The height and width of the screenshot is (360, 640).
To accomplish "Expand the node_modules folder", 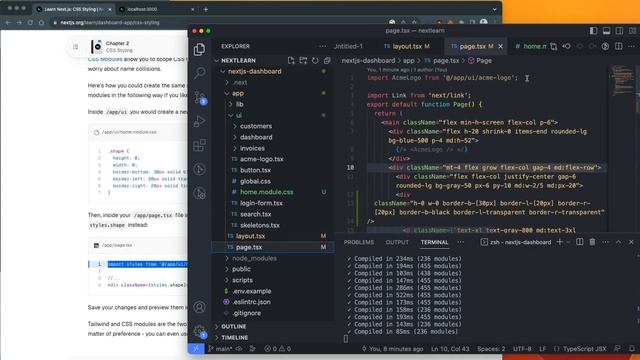I will click(x=227, y=258).
